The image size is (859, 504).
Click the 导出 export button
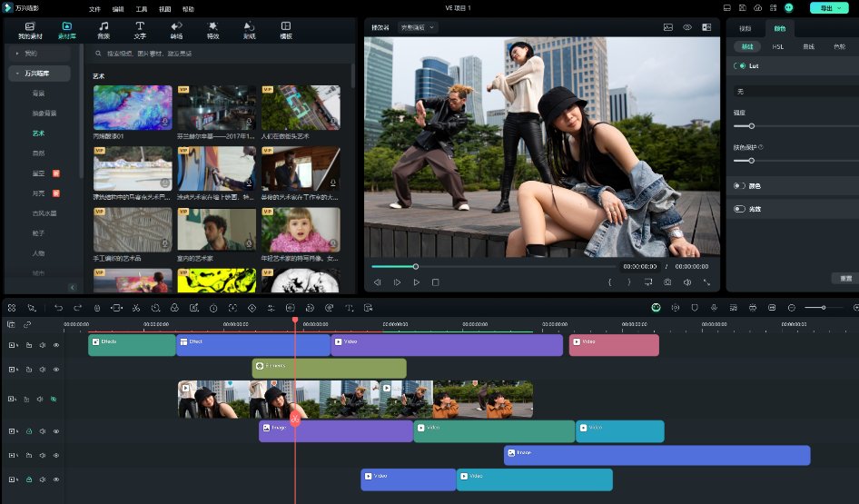pos(829,8)
